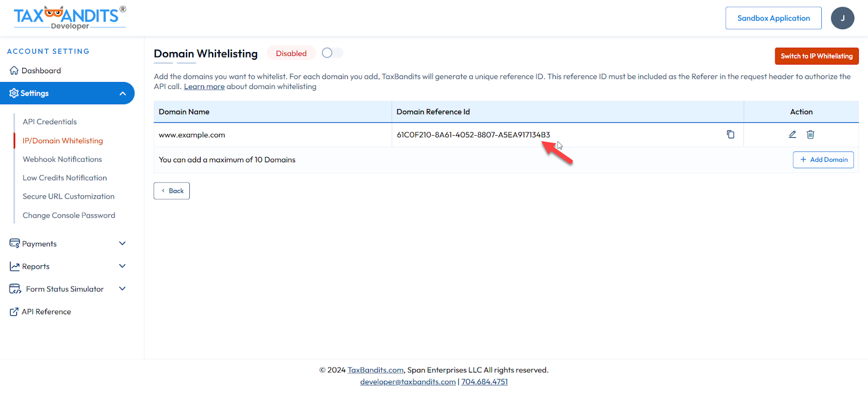Edit the www.example.com domain entry

793,135
